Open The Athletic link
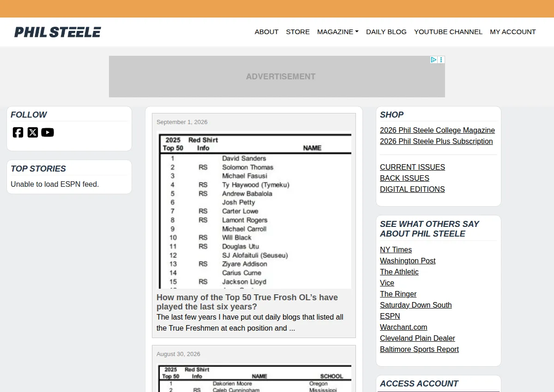554x392 pixels. pos(399,272)
